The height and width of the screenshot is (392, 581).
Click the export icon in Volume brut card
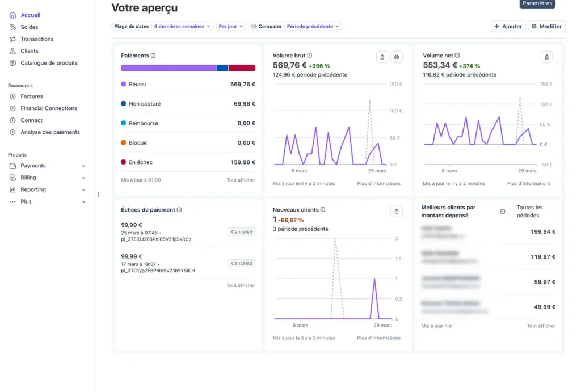point(382,57)
